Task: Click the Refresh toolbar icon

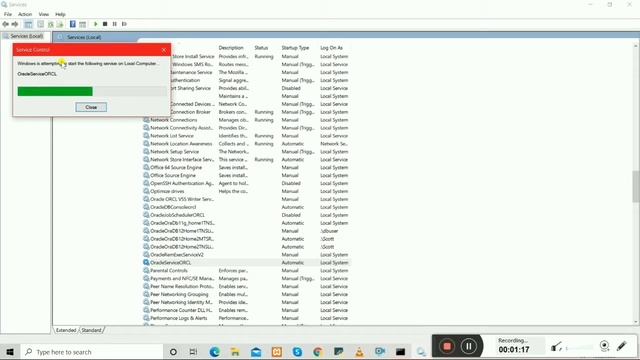Action: tap(51, 24)
